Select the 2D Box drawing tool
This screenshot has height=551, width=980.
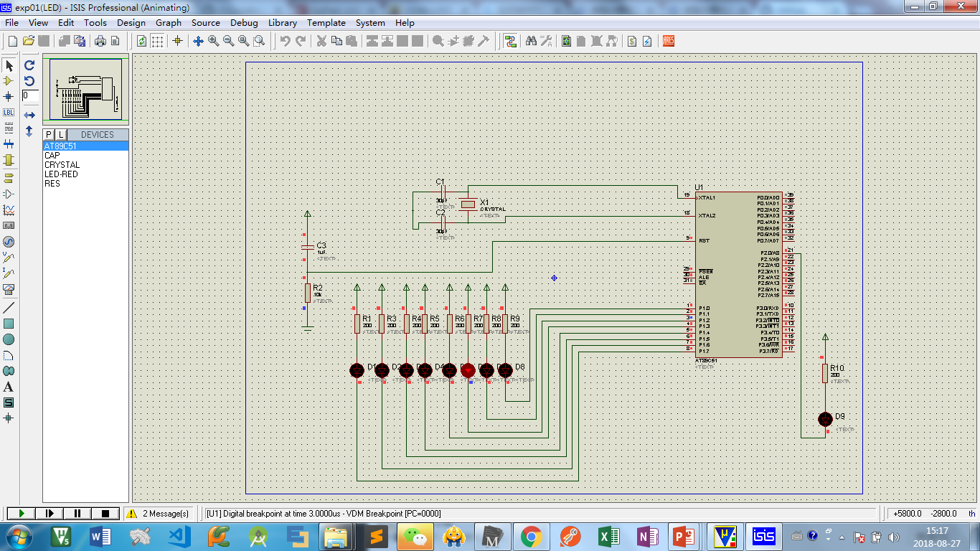[x=9, y=323]
